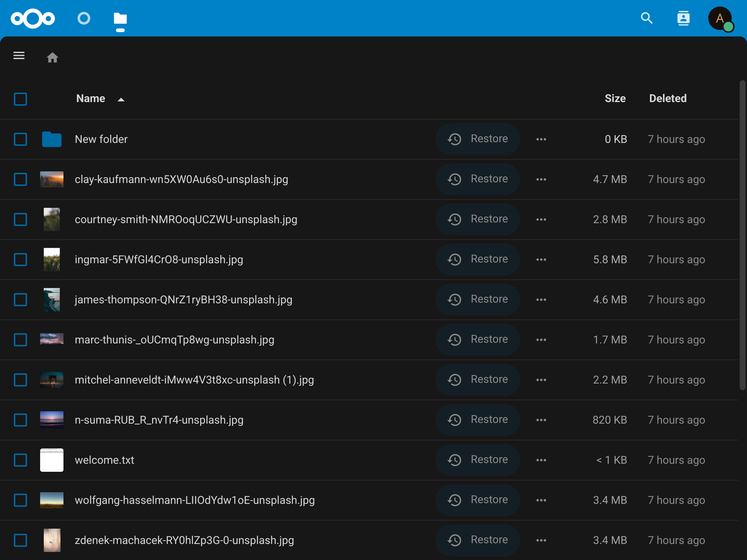Open the search magnifier icon

[647, 18]
